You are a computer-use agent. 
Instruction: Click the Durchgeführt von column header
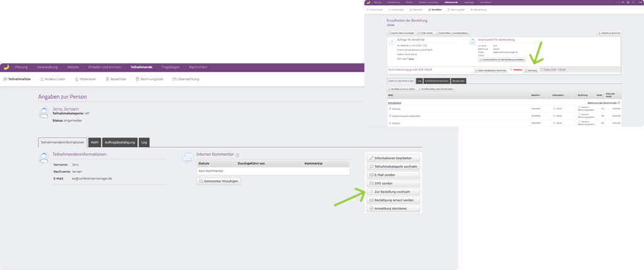pyautogui.click(x=252, y=163)
